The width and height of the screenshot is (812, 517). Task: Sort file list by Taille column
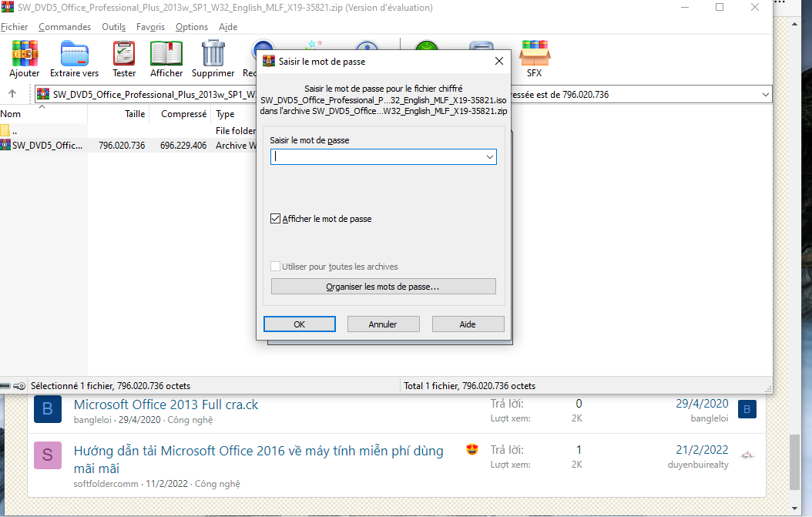(135, 114)
